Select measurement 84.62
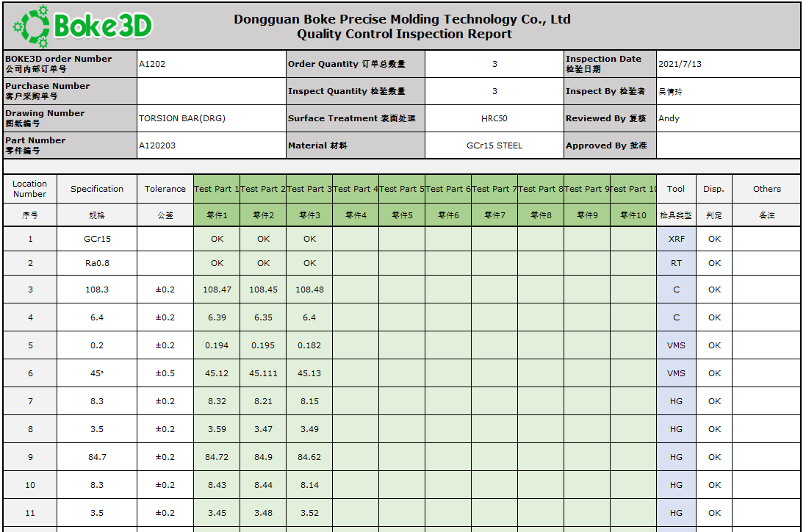Viewport: 806px width, 532px height. 309,457
